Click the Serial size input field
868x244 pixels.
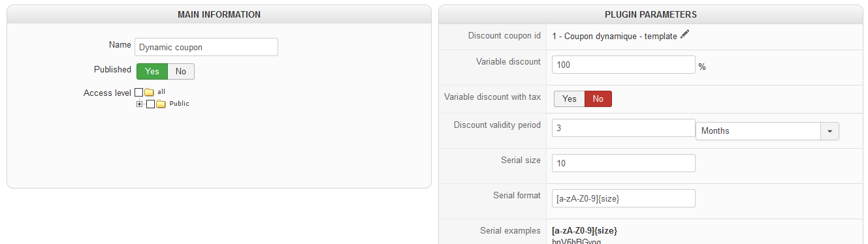click(624, 163)
